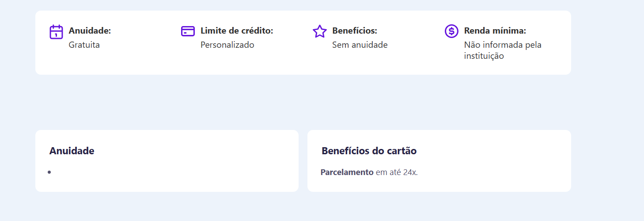Click the bold 'Anuidade:' label beside calendar
The width and height of the screenshot is (644, 221).
[x=90, y=31]
